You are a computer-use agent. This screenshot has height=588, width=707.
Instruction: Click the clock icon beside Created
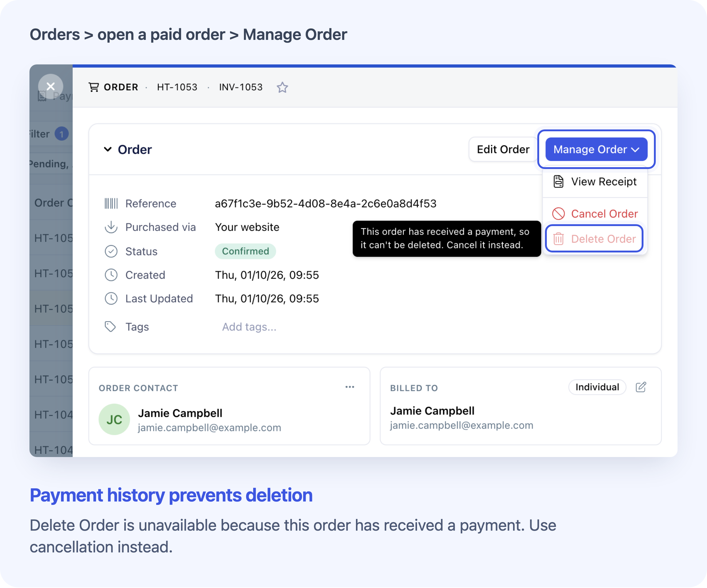pyautogui.click(x=111, y=275)
